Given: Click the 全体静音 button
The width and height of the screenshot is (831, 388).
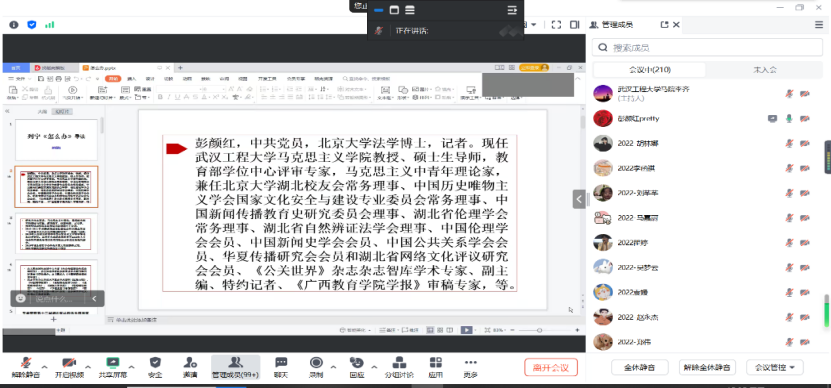Looking at the screenshot, I should click(x=639, y=367).
